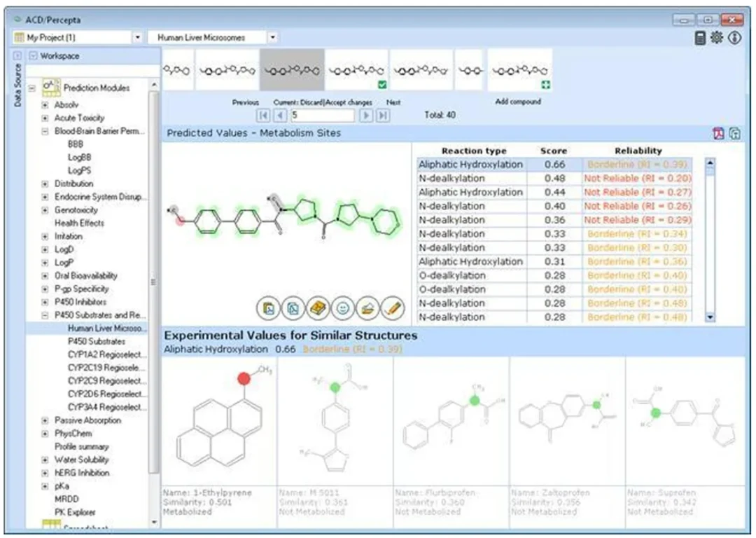Click the Accept changes link
This screenshot has height=538, width=756.
click(349, 102)
